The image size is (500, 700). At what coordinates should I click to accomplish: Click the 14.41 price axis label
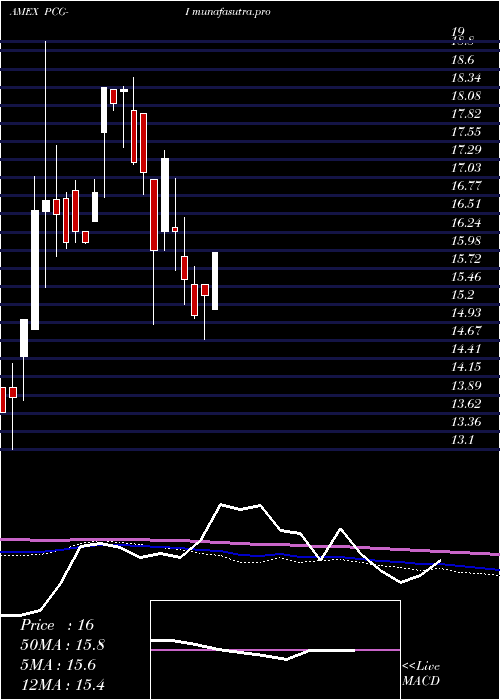point(466,349)
